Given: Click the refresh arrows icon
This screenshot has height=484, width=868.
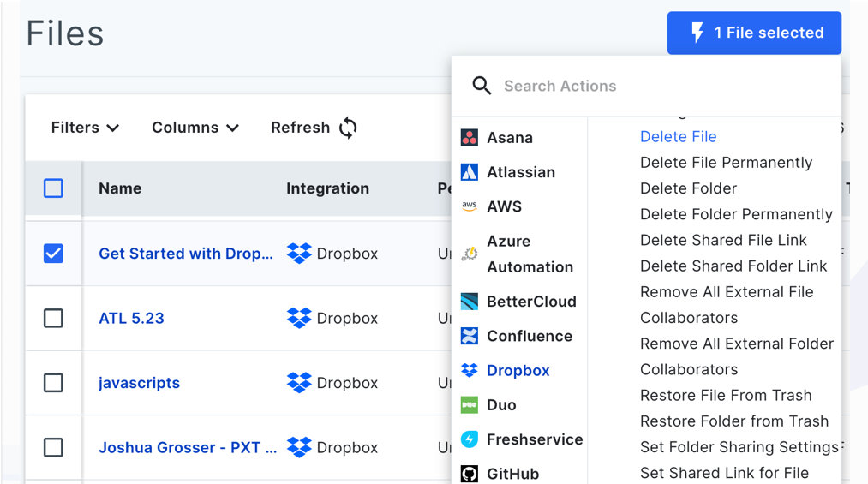Looking at the screenshot, I should (x=348, y=128).
